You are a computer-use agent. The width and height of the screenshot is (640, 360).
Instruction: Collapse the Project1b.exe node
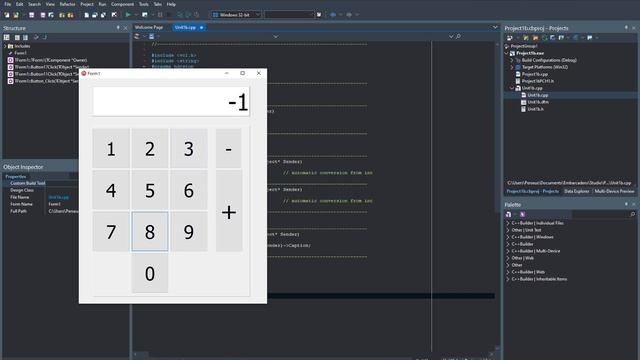click(x=507, y=53)
